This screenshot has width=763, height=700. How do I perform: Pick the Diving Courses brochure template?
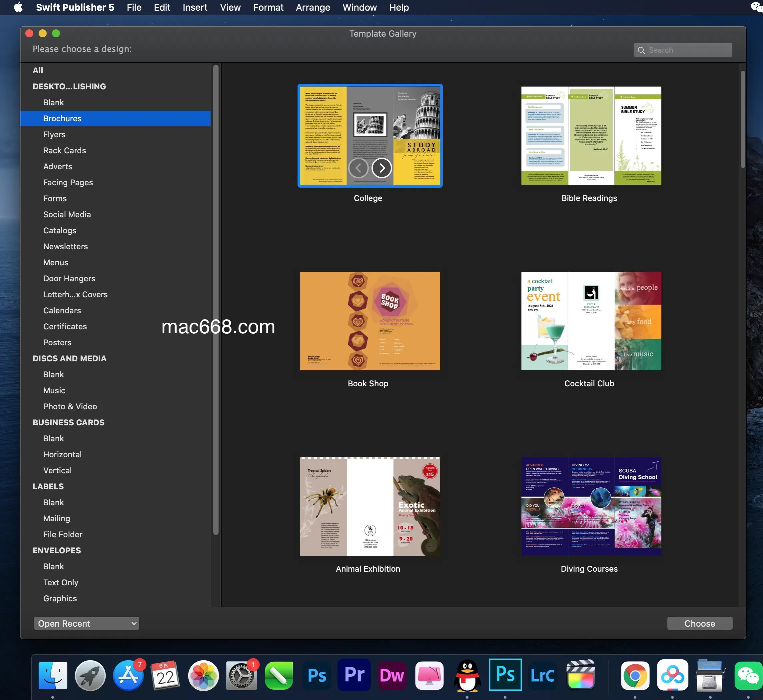591,506
